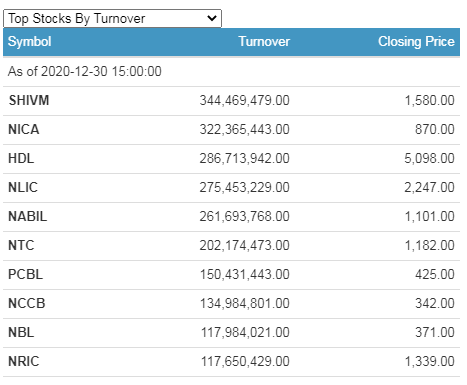
Task: Open the NBL stock symbol
Action: click(x=21, y=332)
